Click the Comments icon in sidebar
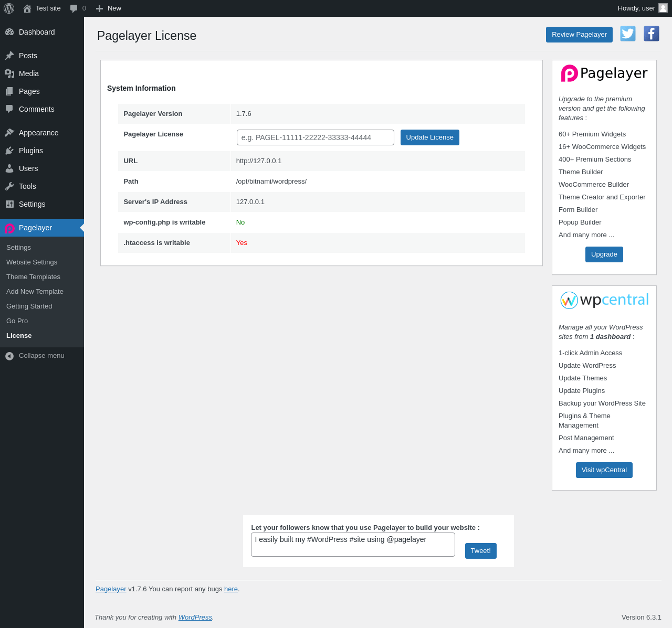 [9, 109]
